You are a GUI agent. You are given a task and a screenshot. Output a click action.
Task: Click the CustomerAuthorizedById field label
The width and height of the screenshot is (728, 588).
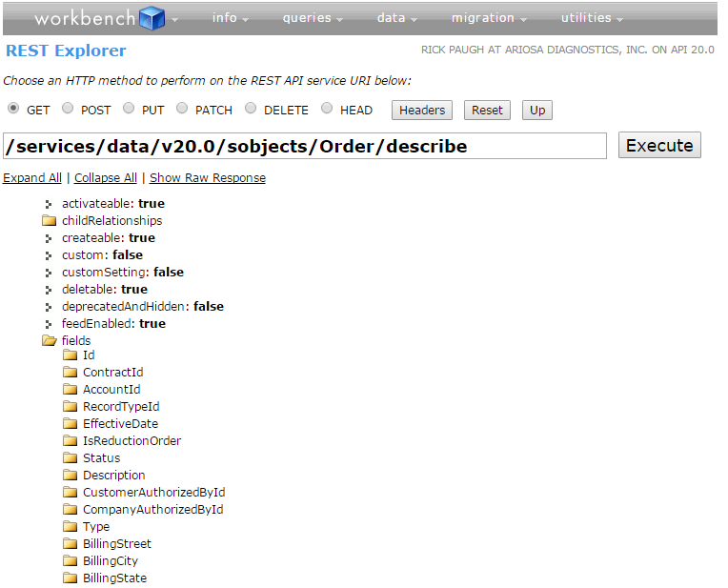pyautogui.click(x=154, y=493)
